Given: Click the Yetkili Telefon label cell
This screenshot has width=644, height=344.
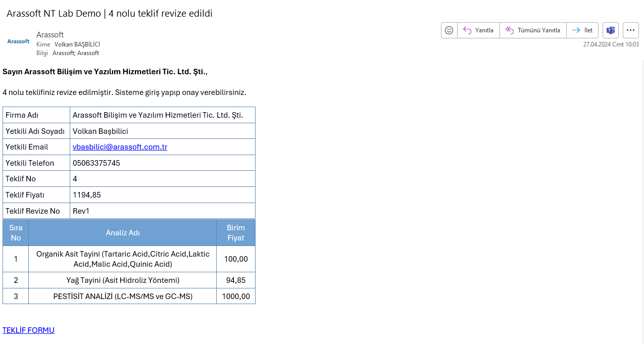Looking at the screenshot, I should pyautogui.click(x=36, y=163).
